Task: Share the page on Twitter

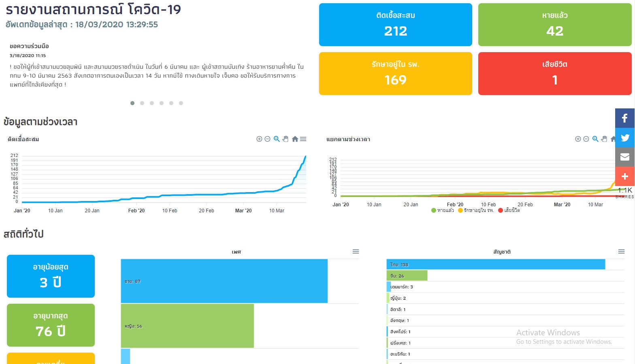Action: pyautogui.click(x=625, y=138)
